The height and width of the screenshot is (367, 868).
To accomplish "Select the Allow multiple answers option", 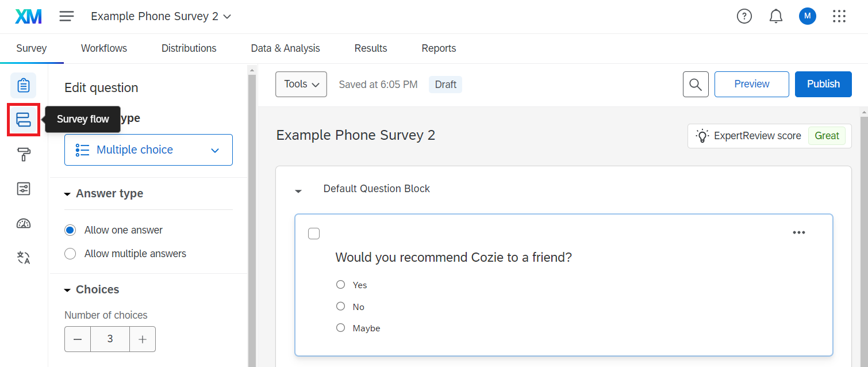I will coord(70,254).
